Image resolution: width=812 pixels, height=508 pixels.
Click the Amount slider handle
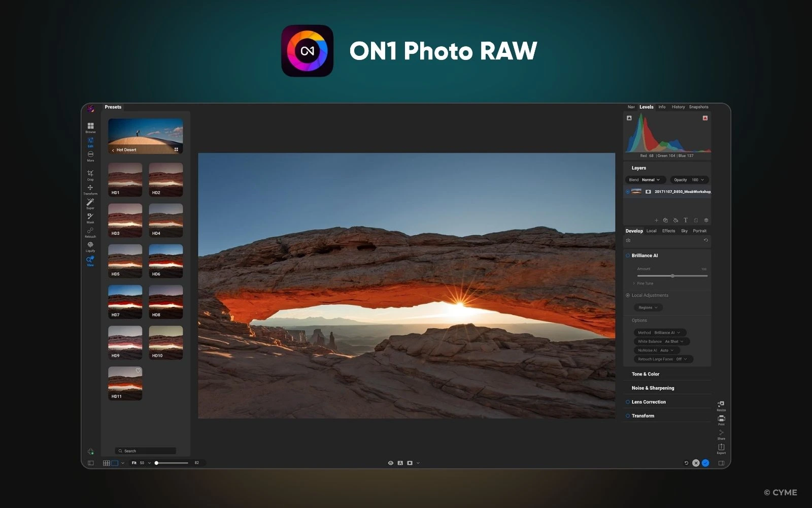[672, 276]
